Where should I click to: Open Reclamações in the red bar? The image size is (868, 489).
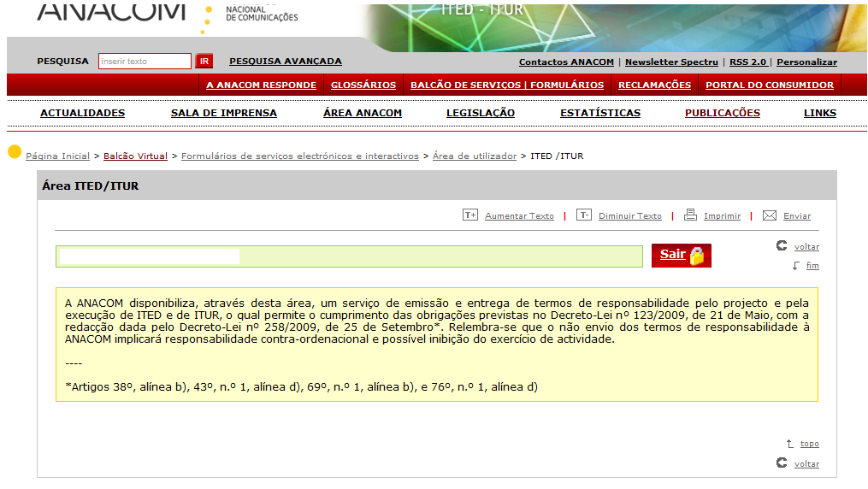(x=654, y=85)
